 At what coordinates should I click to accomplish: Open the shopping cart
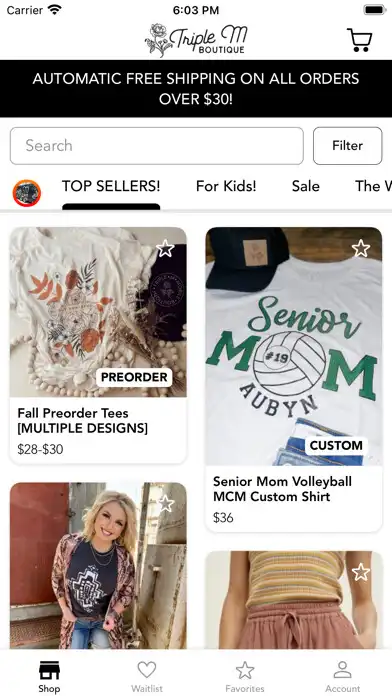click(360, 40)
